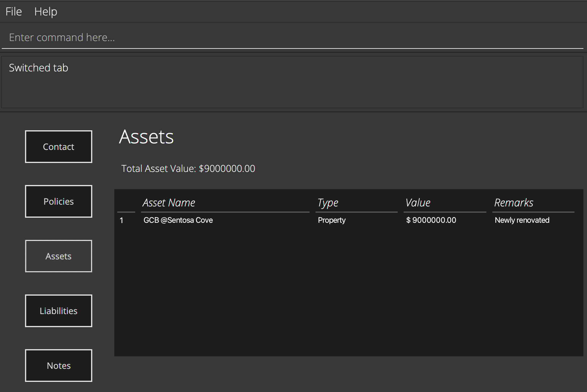Click the 'Property' type cell
This screenshot has height=392, width=587.
(332, 220)
